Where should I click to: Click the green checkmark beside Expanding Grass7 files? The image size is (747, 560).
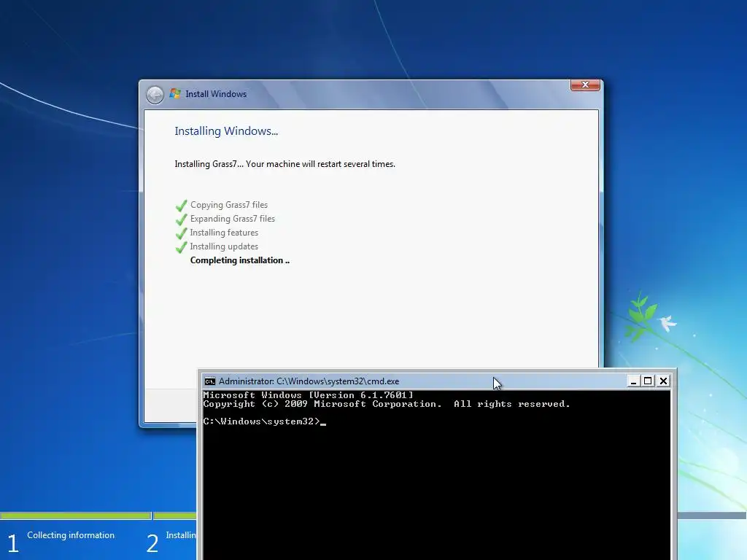click(181, 219)
